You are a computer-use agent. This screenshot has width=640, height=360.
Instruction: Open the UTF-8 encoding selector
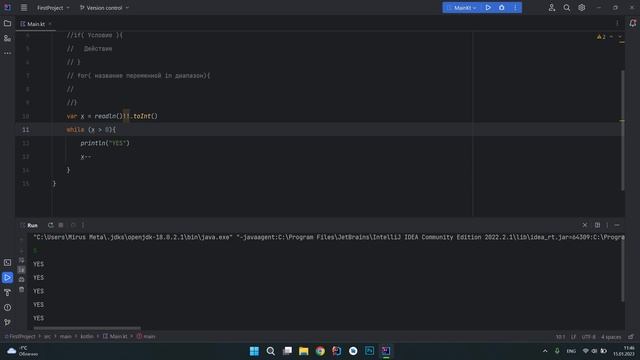[x=589, y=337]
